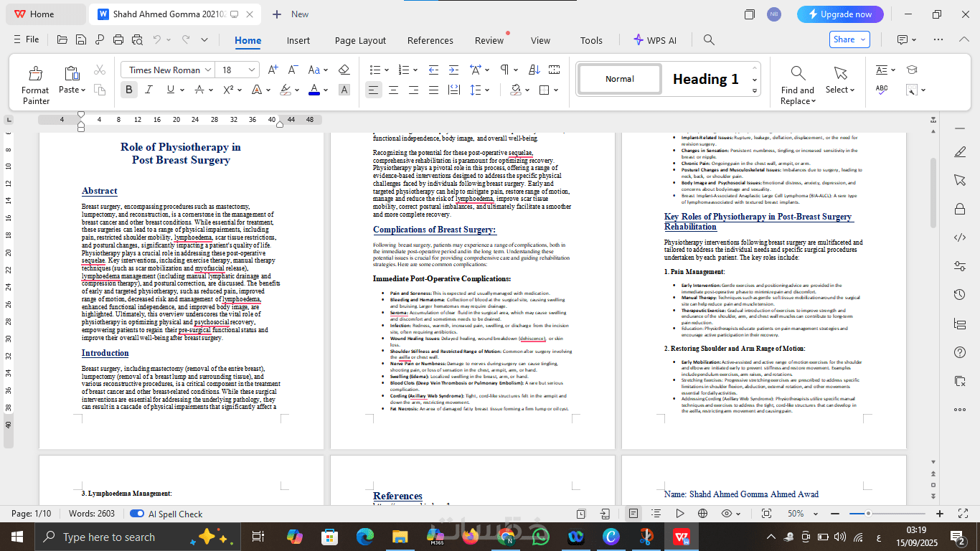Click the Share button
The width and height of the screenshot is (980, 551).
click(849, 39)
